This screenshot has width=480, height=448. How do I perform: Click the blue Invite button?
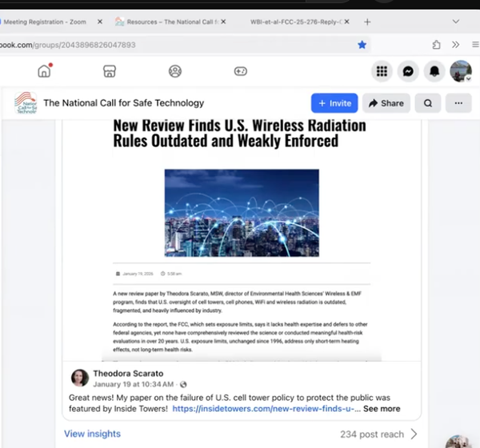click(334, 103)
